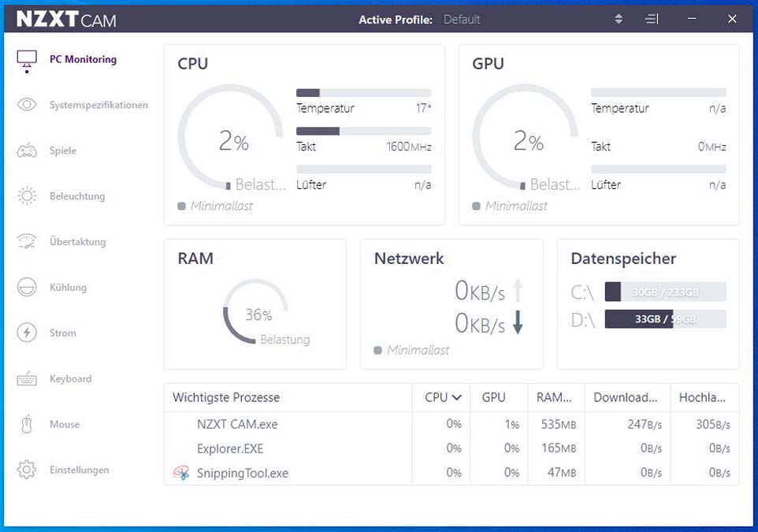The image size is (758, 532).
Task: Click the CPU Temperatur bar
Action: tap(363, 93)
